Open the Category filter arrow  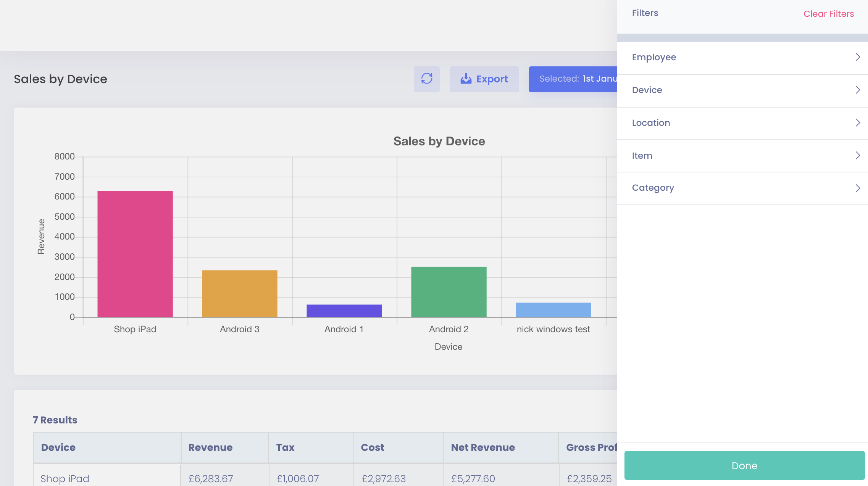(x=857, y=188)
